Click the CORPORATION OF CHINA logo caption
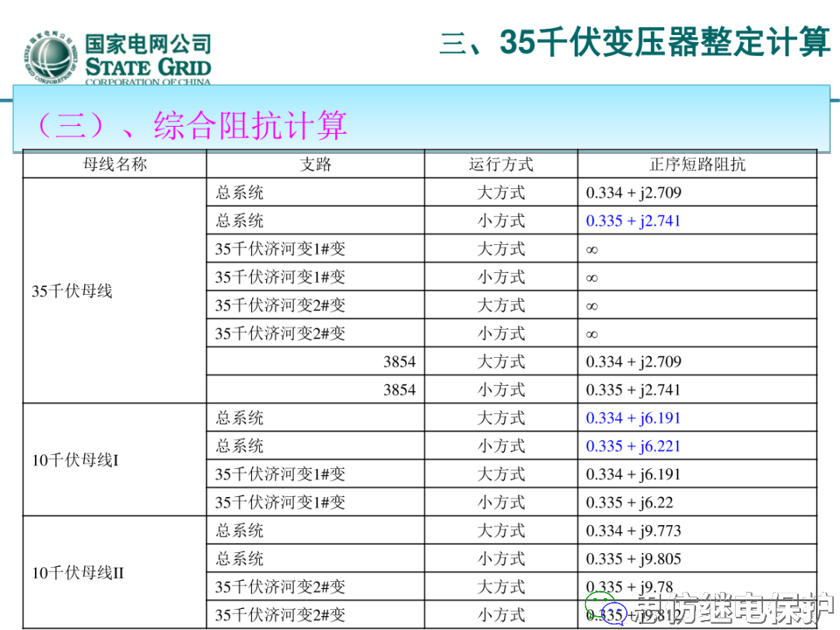Image resolution: width=840 pixels, height=630 pixels. (x=138, y=79)
